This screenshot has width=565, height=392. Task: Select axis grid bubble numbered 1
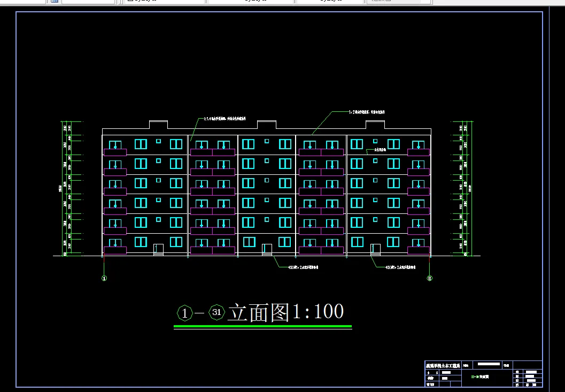(x=103, y=279)
